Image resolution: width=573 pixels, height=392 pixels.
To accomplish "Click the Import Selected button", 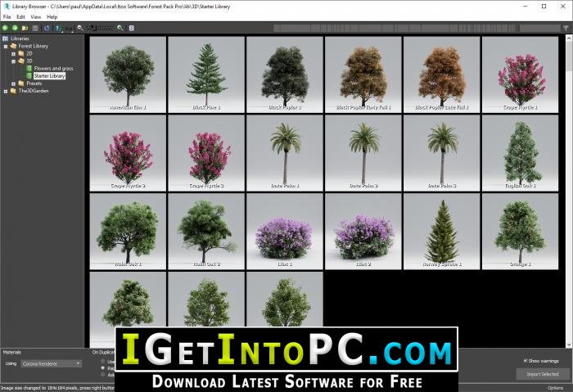I will pos(541,374).
